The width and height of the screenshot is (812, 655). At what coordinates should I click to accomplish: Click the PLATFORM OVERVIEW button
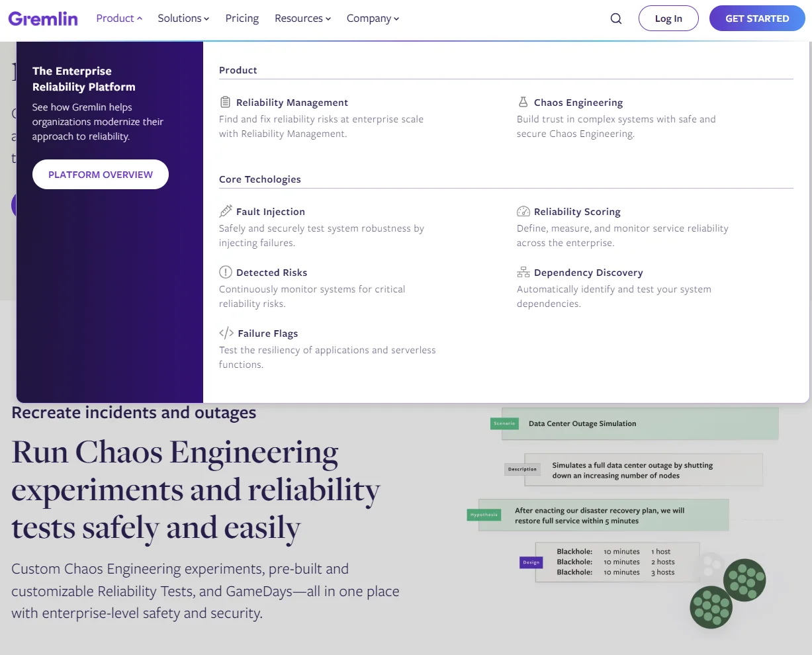tap(101, 174)
